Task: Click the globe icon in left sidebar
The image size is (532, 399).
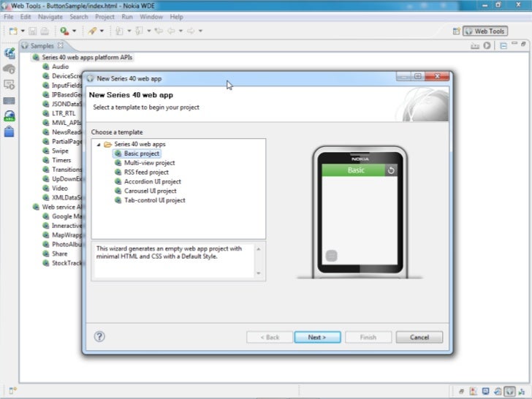Action: pyautogui.click(x=9, y=53)
